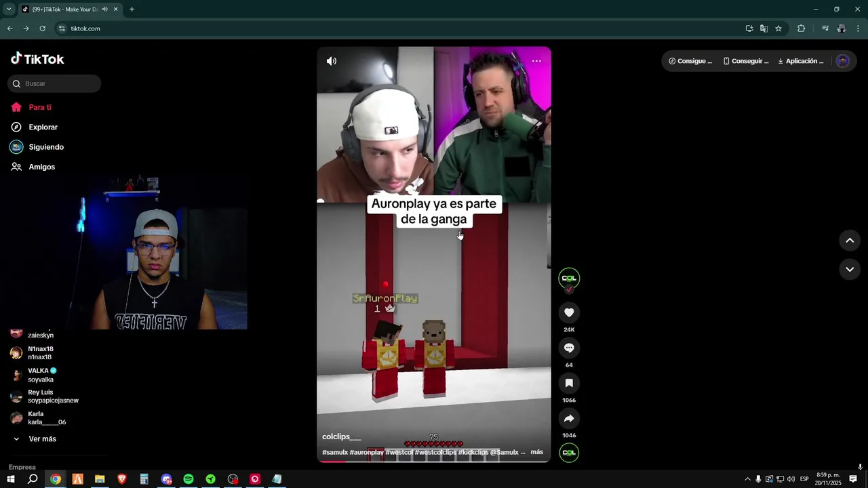Open Spotify from the taskbar
Viewport: 868px width, 488px height.
[189, 479]
